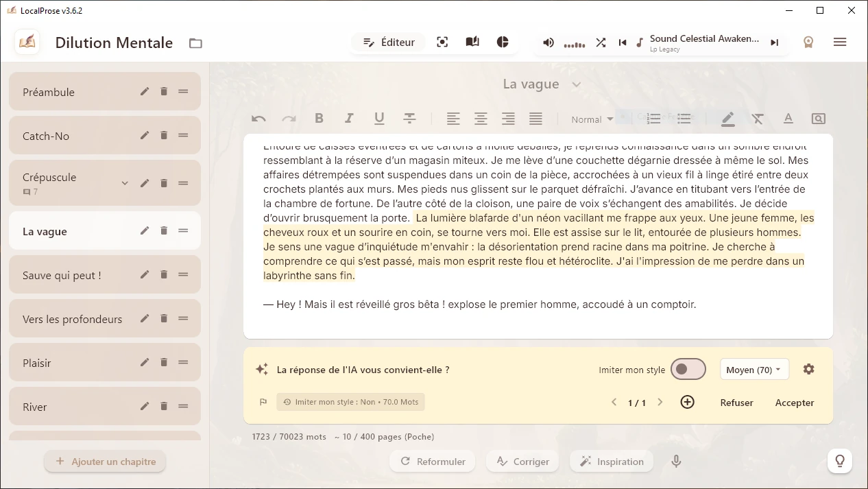Select the Plaisir chapter
The height and width of the screenshot is (489, 868).
(105, 363)
